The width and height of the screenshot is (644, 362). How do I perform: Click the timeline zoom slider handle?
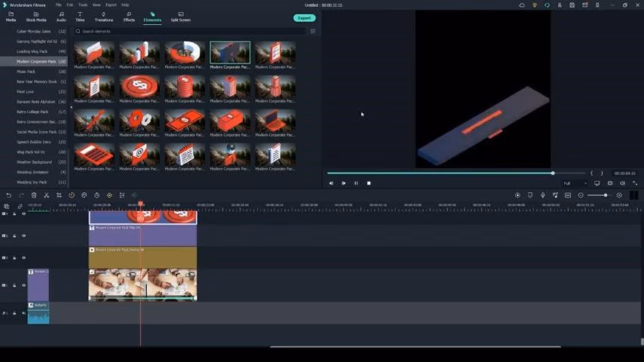606,195
